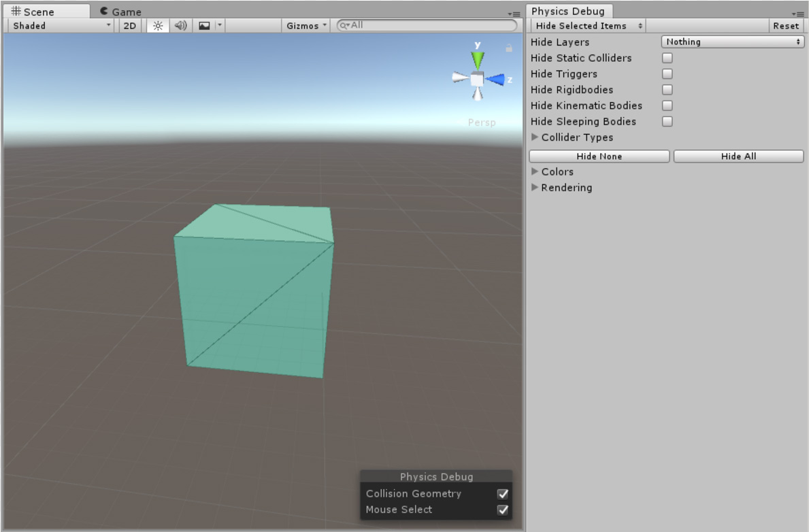Toggle scene audio with the speaker icon
Image resolution: width=809 pixels, height=532 pixels.
[x=179, y=26]
